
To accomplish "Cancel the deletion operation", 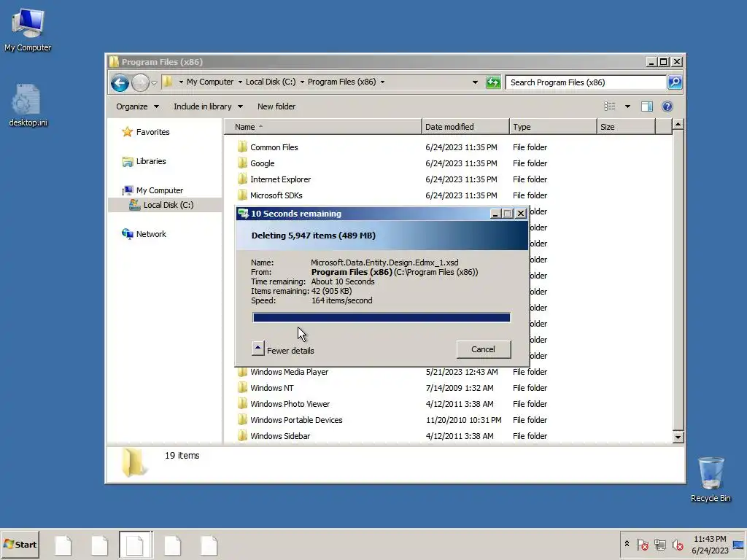I will click(483, 349).
